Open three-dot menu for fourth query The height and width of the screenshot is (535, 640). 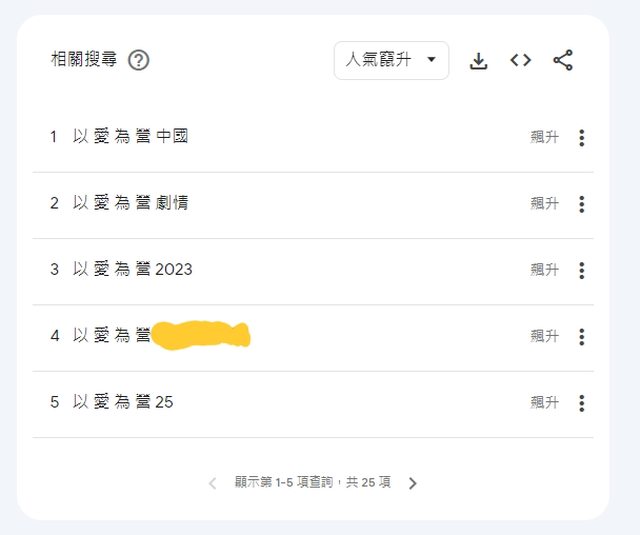point(581,337)
